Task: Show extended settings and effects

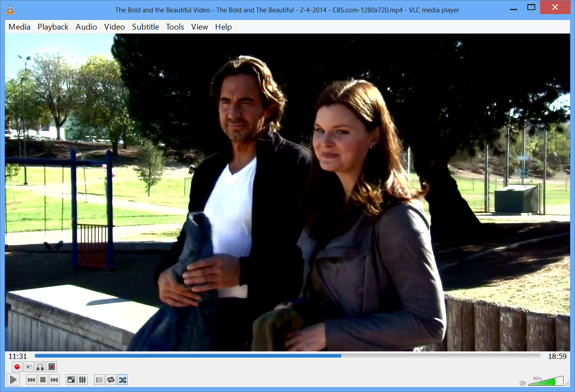Action: (x=83, y=380)
